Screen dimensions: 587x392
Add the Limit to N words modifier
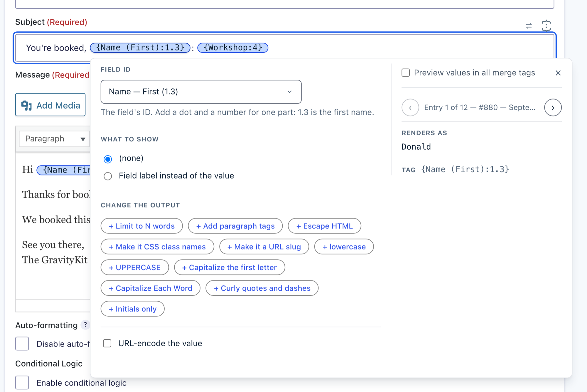(x=142, y=226)
